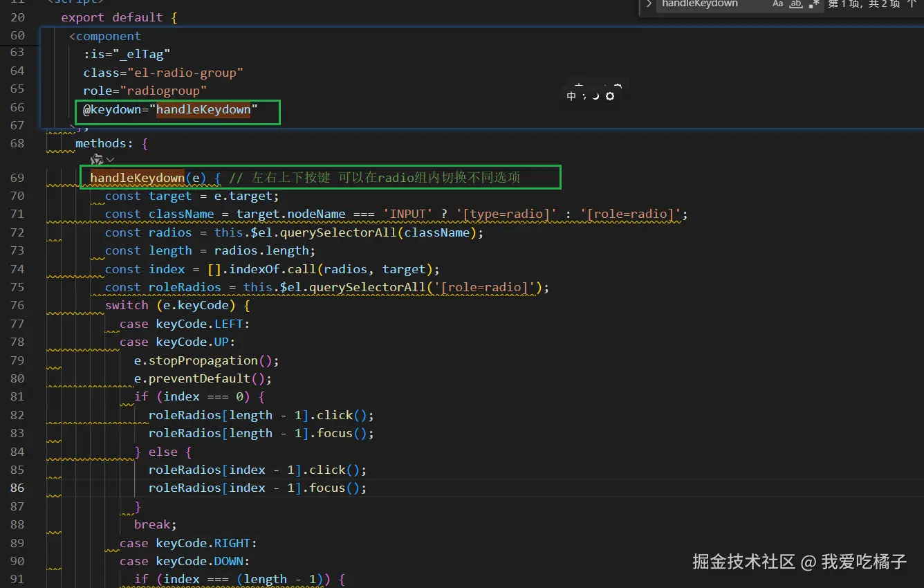Click the AI sparkle icon above line 69
This screenshot has height=588, width=924.
pos(97,160)
